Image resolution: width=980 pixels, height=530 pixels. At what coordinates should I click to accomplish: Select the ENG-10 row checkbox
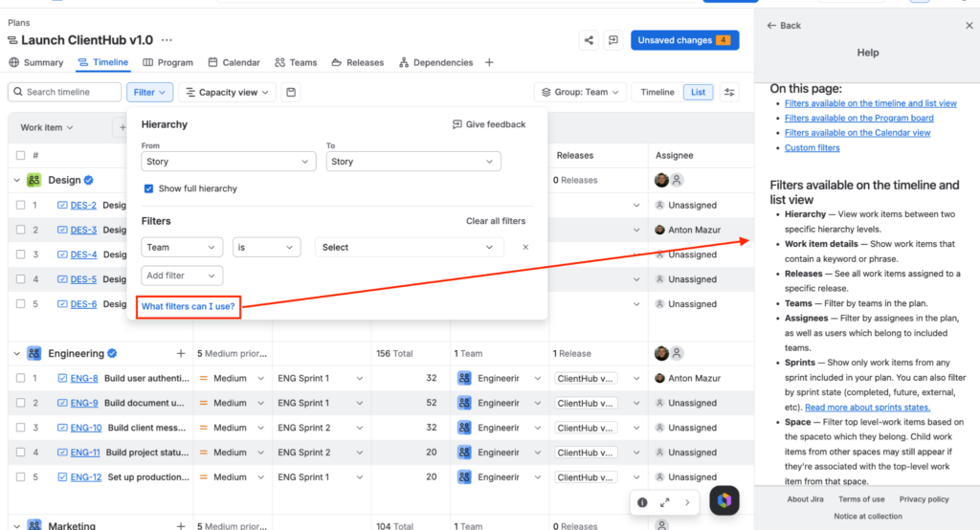(21, 428)
